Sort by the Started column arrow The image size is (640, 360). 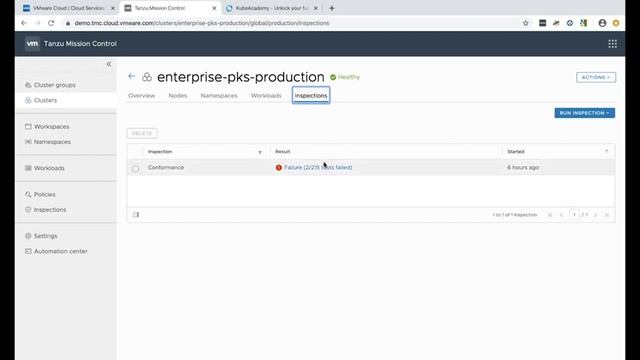607,151
